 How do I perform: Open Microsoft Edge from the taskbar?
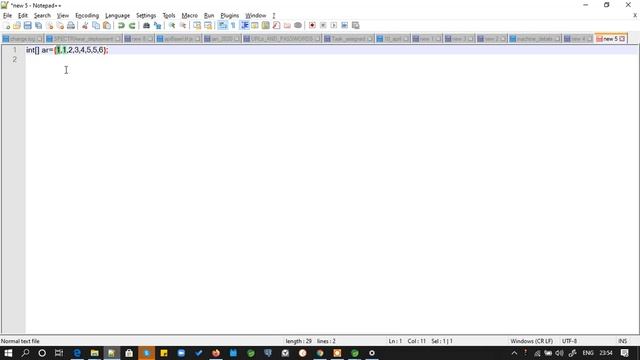coord(77,353)
